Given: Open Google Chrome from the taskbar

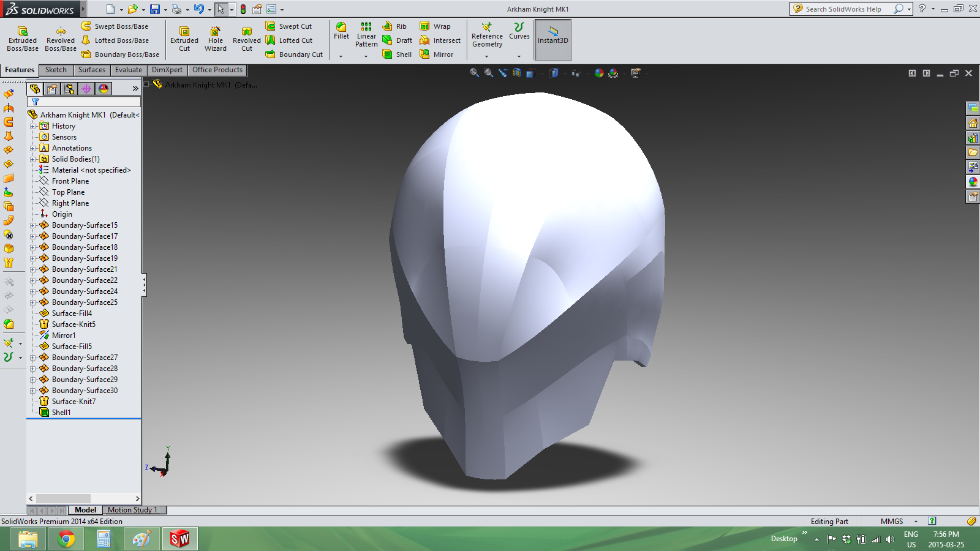Looking at the screenshot, I should coord(66,539).
